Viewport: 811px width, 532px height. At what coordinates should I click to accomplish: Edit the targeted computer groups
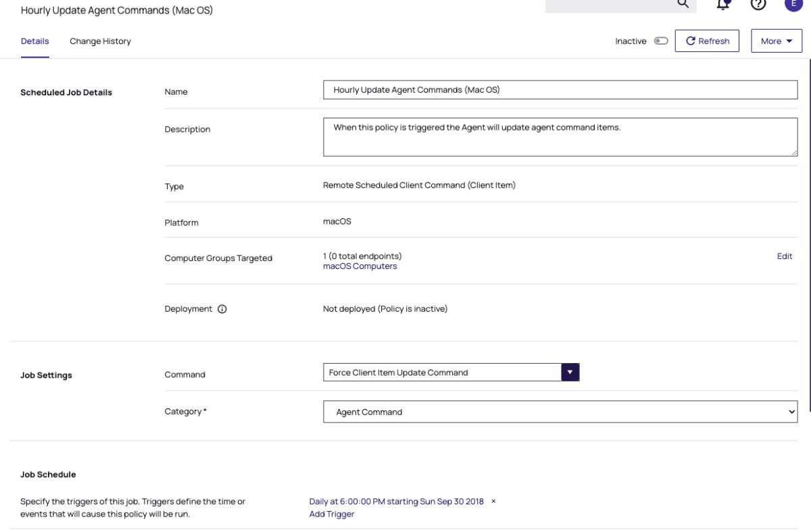pos(784,256)
